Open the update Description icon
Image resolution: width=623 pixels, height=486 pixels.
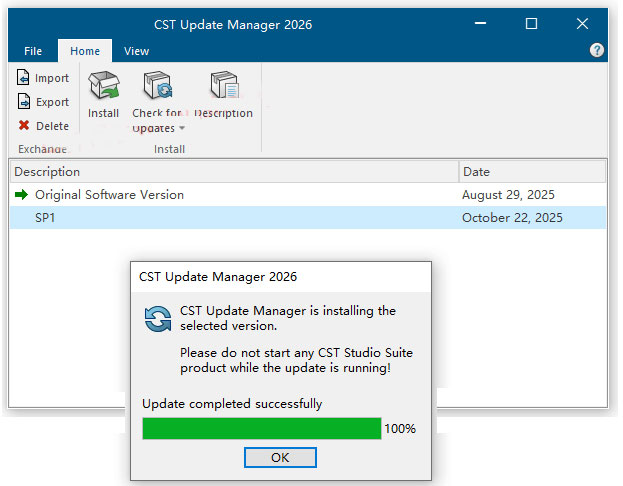[x=224, y=87]
